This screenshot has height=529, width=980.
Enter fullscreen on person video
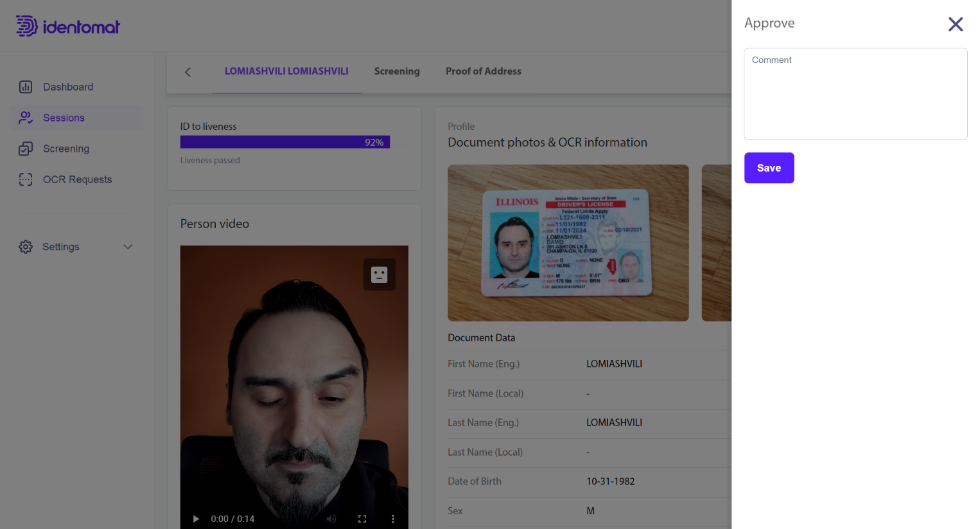pos(362,519)
